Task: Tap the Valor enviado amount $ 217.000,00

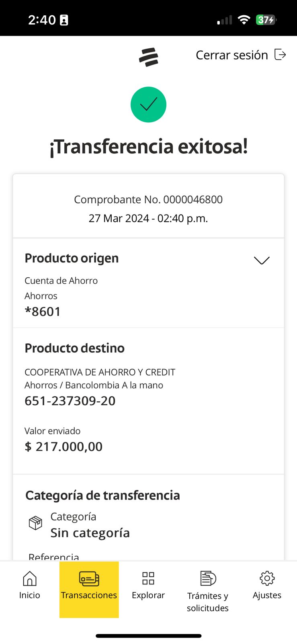Action: click(x=63, y=446)
